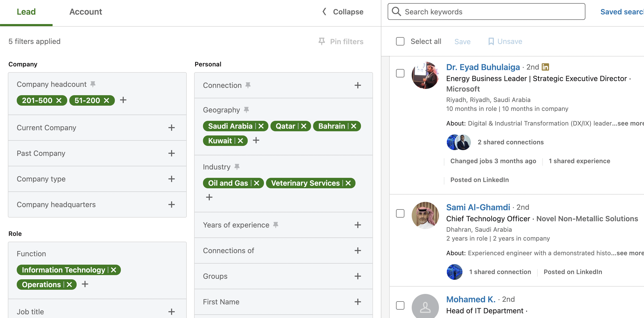
Task: Click 1 shared experience link
Action: click(579, 161)
